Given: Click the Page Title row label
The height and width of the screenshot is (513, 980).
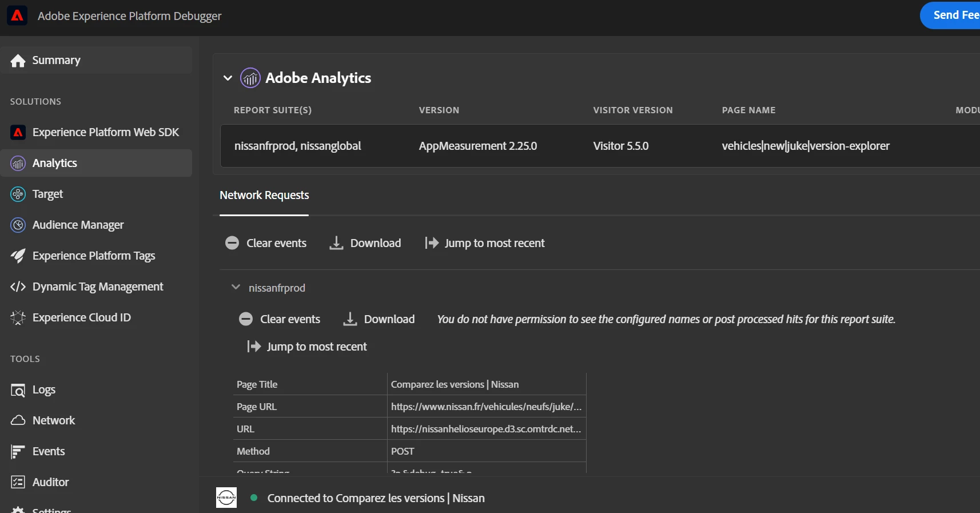Looking at the screenshot, I should tap(257, 384).
